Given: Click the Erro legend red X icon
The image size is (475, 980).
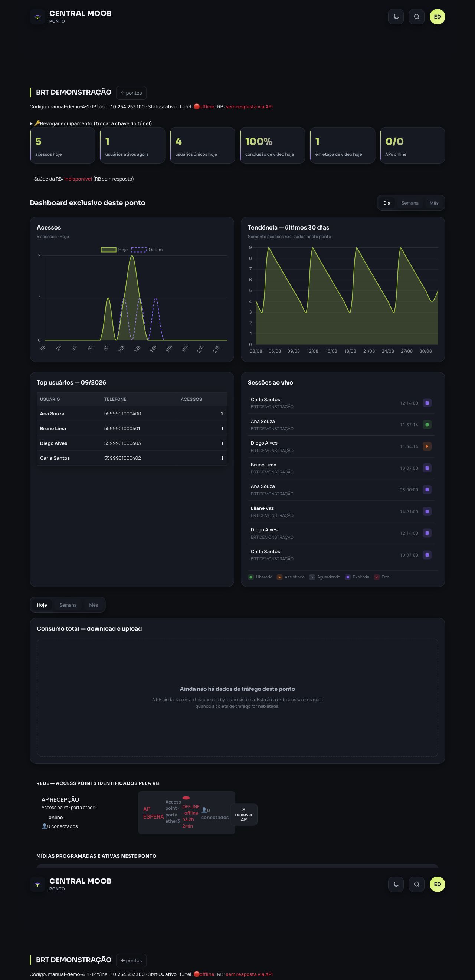Looking at the screenshot, I should pos(376,577).
